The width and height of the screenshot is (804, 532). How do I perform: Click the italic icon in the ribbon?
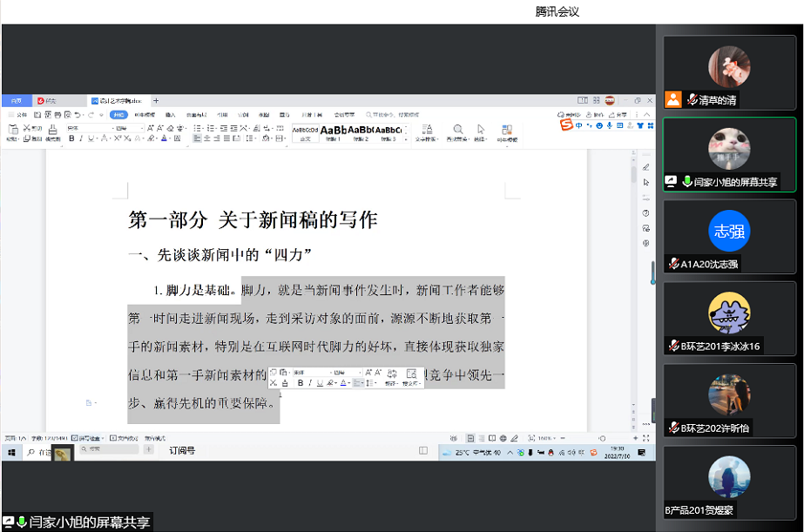(81, 138)
